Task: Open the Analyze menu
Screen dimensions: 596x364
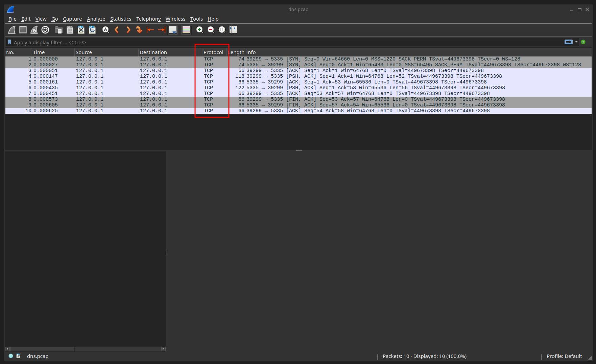Action: point(96,19)
